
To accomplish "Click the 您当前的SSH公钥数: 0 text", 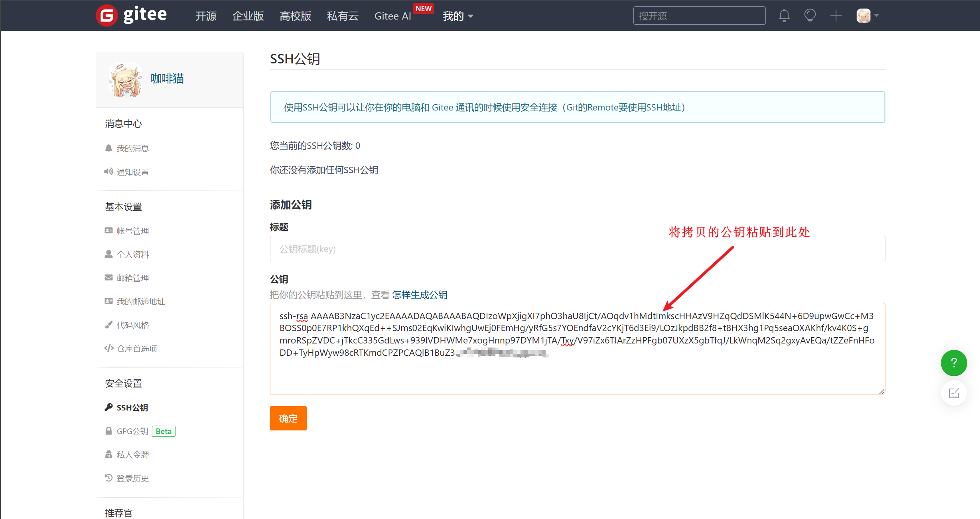I will (x=315, y=146).
